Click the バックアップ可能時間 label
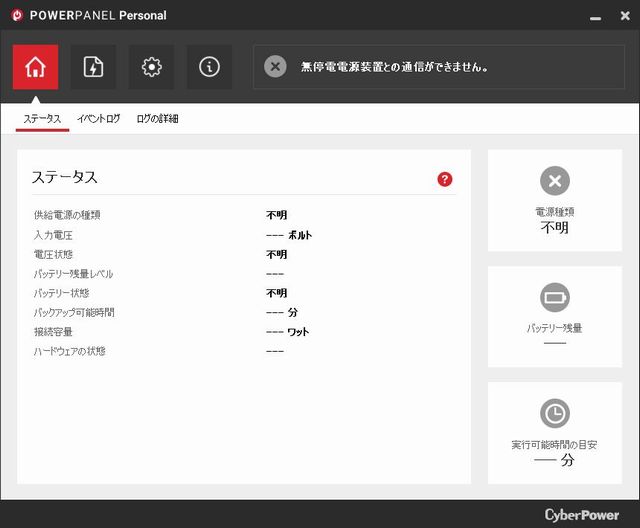 (x=74, y=313)
